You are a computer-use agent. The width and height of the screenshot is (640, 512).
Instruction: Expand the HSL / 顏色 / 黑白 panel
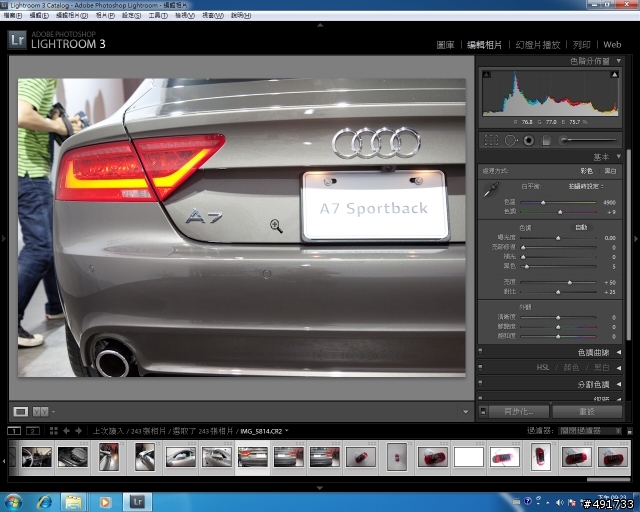tap(619, 368)
